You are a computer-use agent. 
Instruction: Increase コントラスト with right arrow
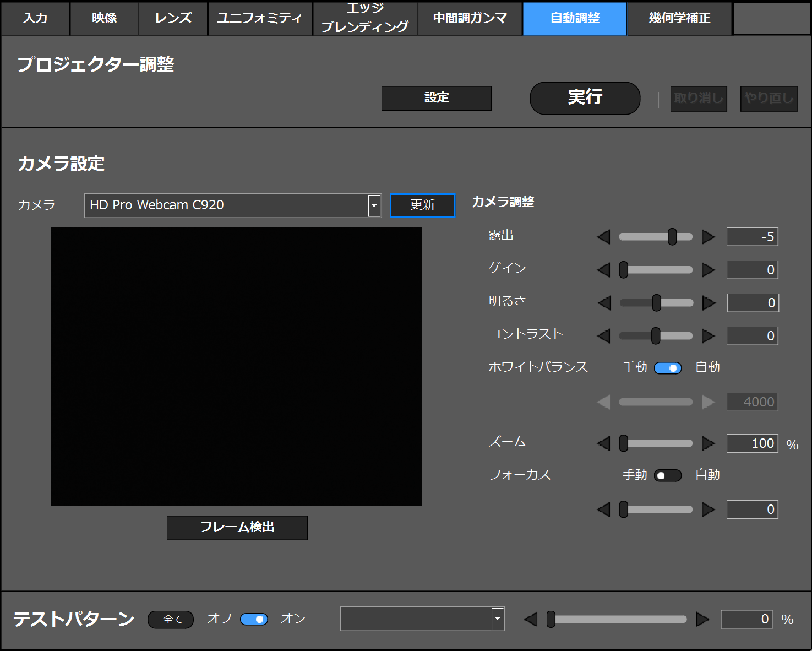click(708, 336)
